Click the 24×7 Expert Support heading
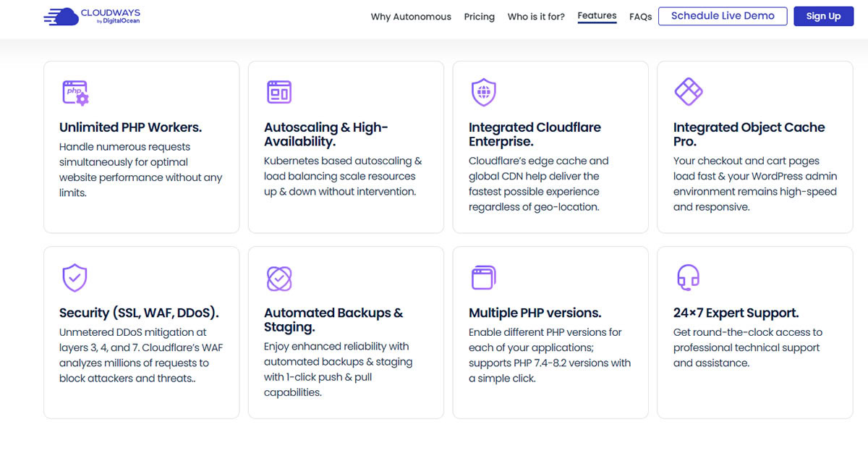 [x=736, y=313]
